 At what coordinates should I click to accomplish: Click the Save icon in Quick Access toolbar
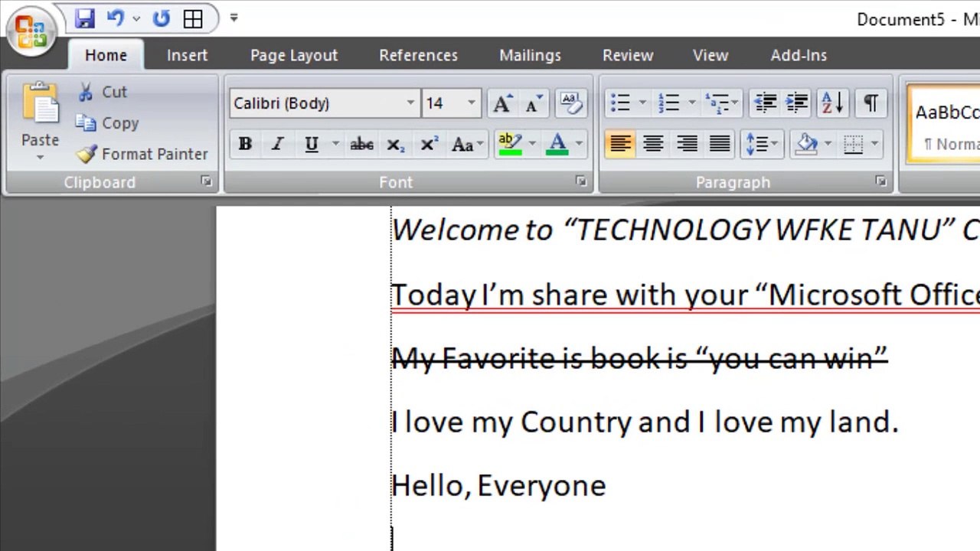click(84, 18)
